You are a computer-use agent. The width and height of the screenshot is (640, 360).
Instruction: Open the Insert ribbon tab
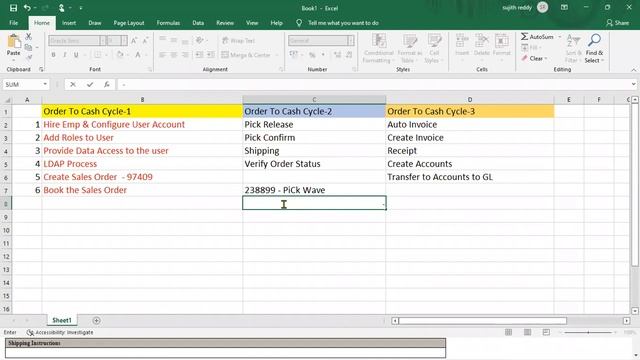tap(69, 23)
